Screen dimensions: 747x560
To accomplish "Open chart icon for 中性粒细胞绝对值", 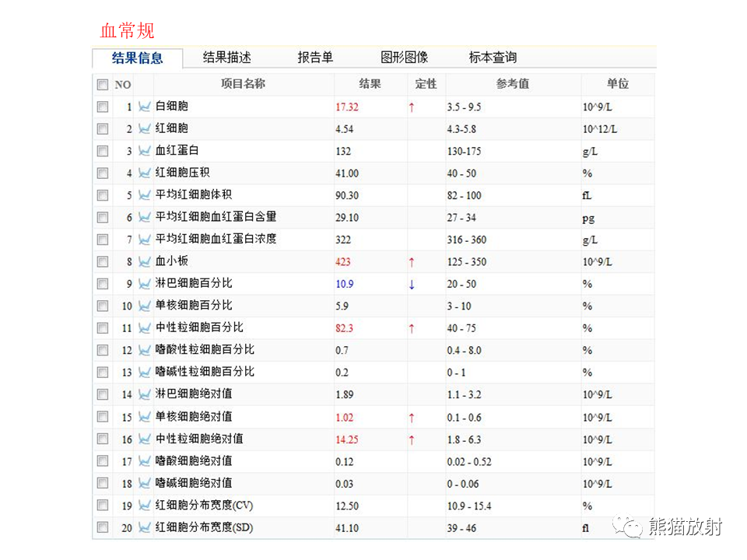I will coord(145,439).
